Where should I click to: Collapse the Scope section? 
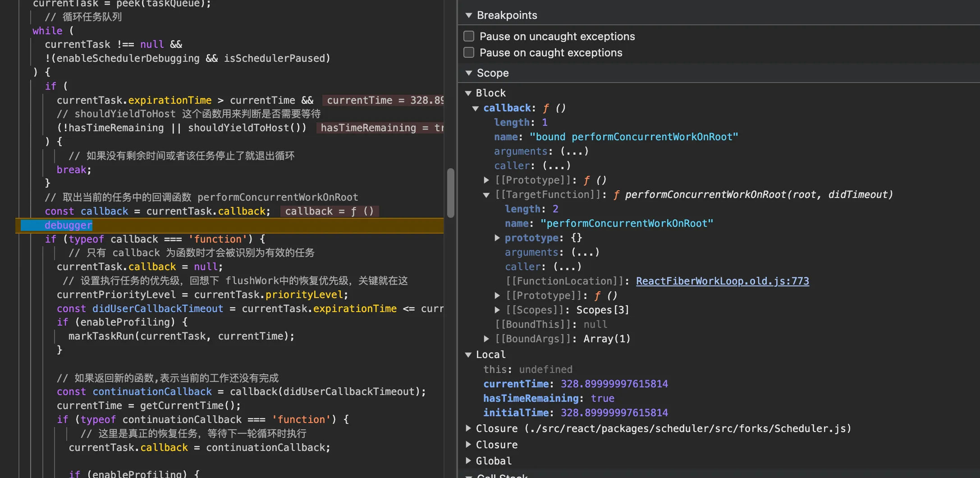pos(469,73)
